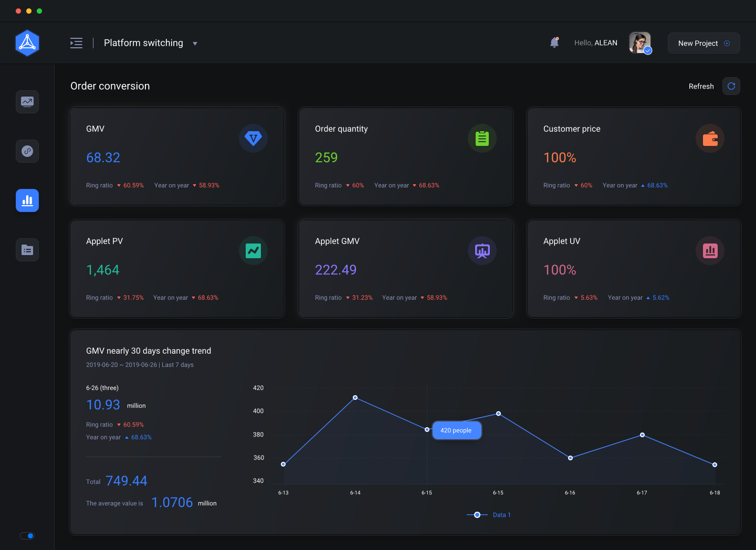Click the GMV diamond icon
756x550 pixels.
(x=253, y=139)
